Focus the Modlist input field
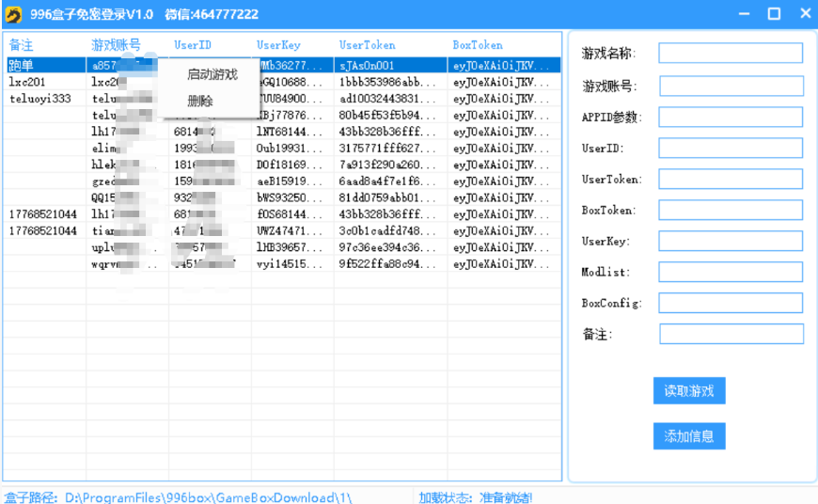Screen dimensions: 818x504 (731, 273)
